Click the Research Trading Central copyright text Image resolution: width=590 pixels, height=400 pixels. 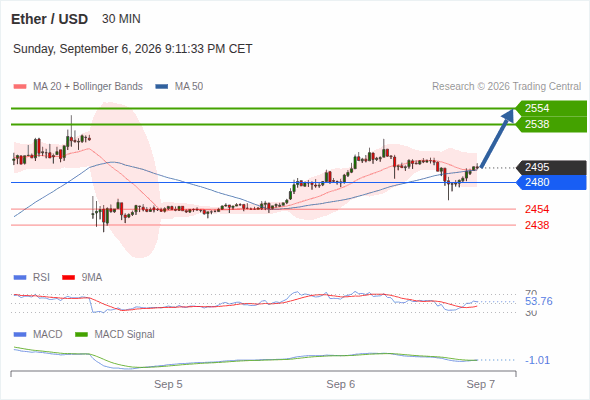[x=506, y=87]
